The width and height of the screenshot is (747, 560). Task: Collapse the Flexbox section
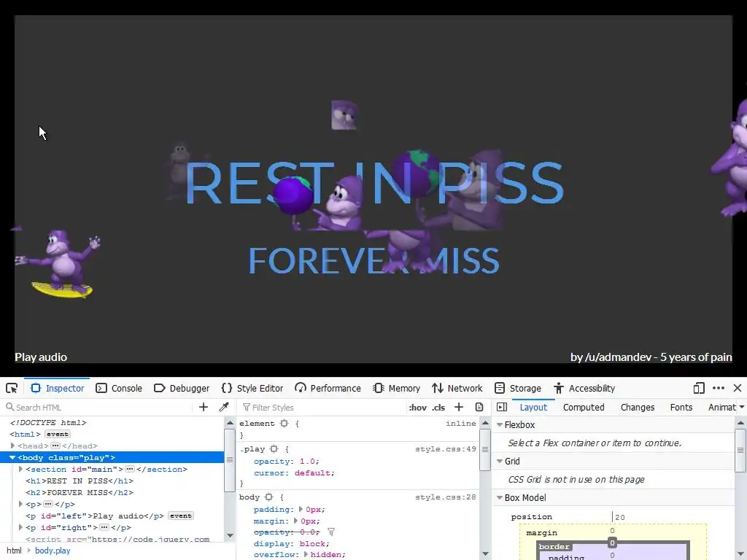[x=500, y=425]
